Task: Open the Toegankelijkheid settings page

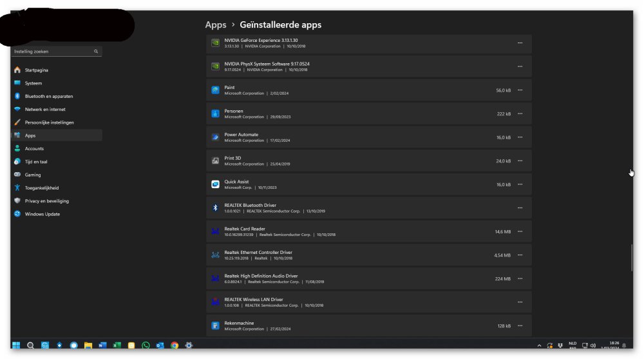Action: [41, 188]
